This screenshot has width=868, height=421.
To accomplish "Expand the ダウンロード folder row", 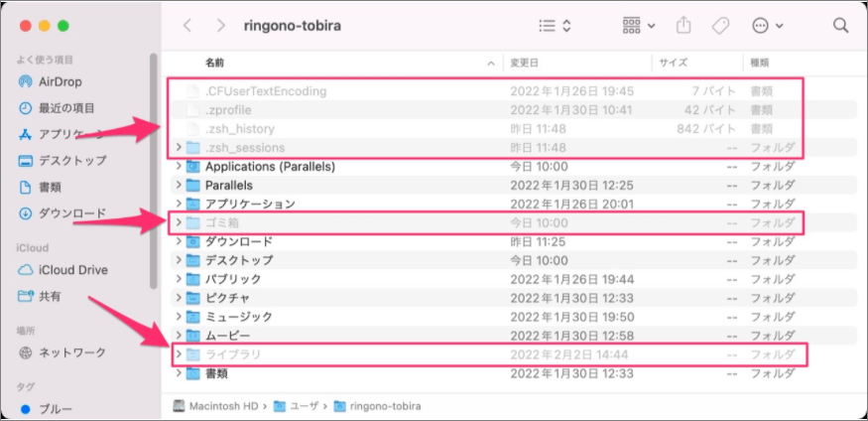I will click(179, 241).
